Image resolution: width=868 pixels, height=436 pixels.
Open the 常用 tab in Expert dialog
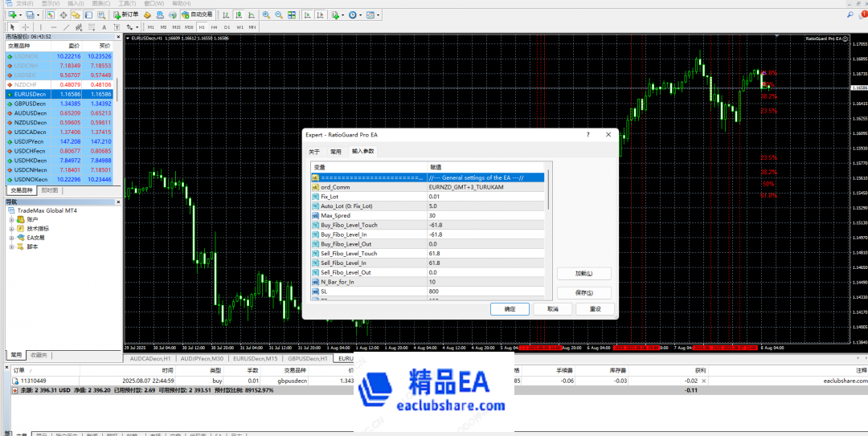click(335, 151)
